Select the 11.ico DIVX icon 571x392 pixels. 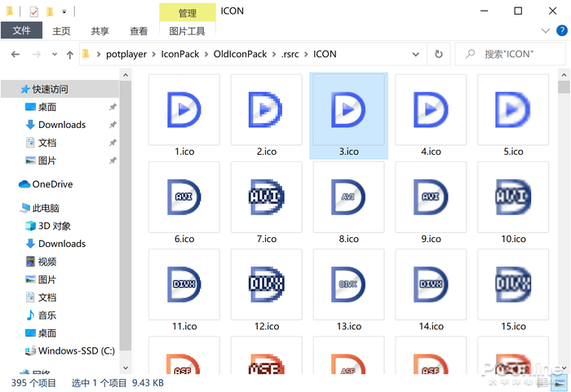tap(184, 284)
